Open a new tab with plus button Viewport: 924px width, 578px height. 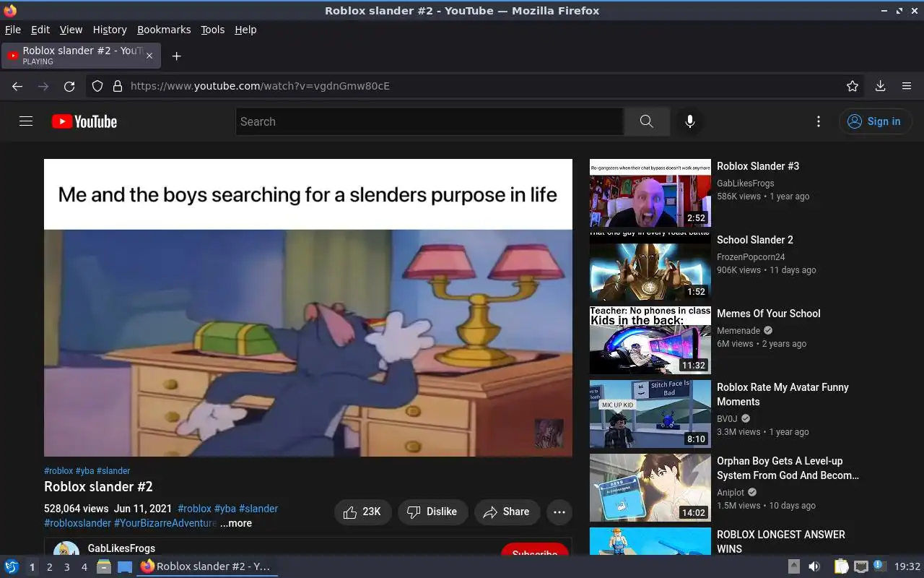tap(176, 56)
